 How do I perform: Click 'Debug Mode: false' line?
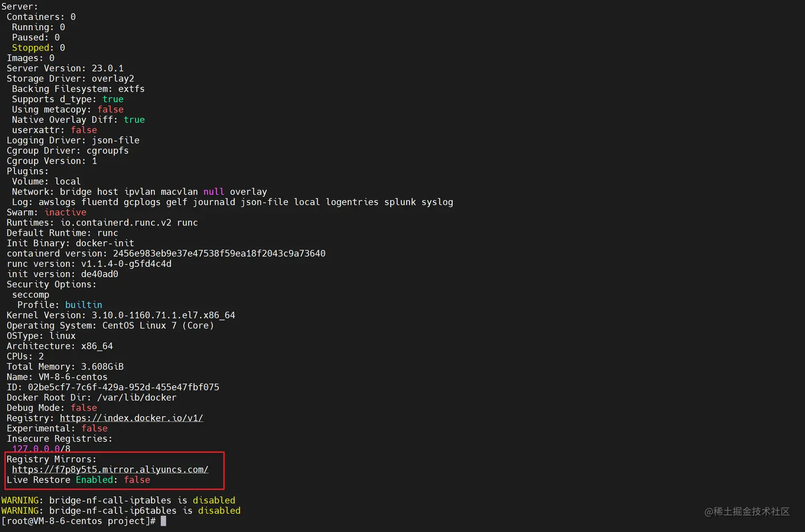click(52, 408)
